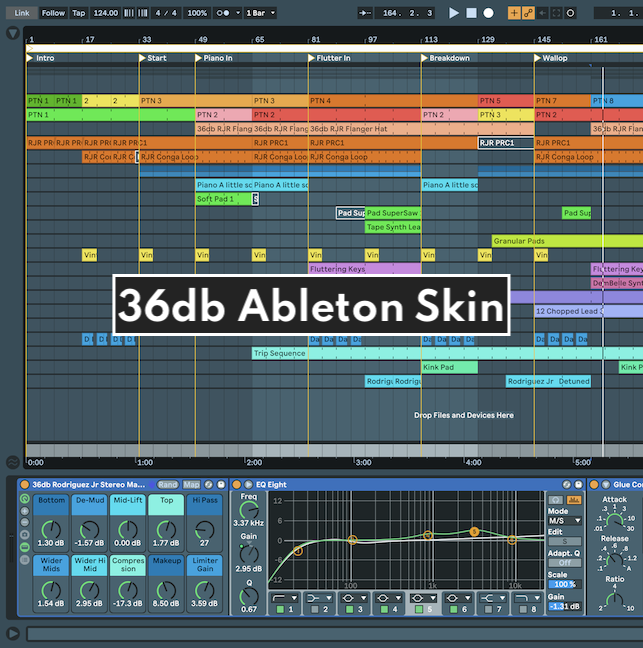Unfold EQ Eight with the triangle button
Screen dimensions: 643x648
coord(248,484)
